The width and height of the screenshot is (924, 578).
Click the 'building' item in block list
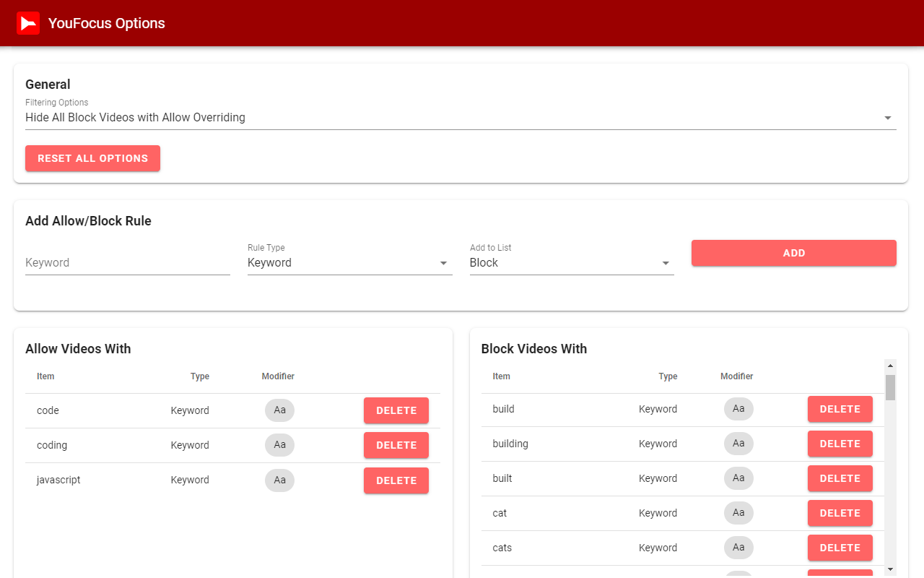pos(510,444)
